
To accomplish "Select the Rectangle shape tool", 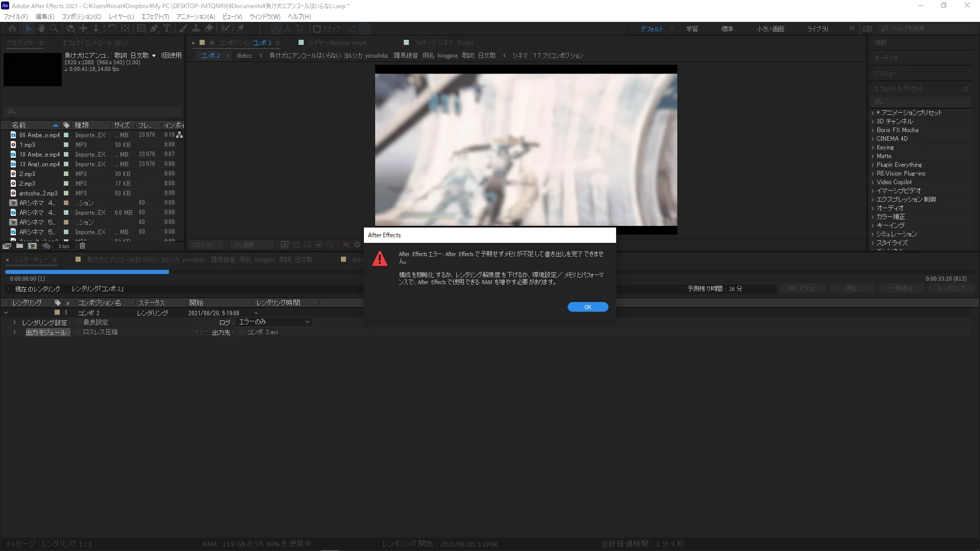I will pos(141,29).
